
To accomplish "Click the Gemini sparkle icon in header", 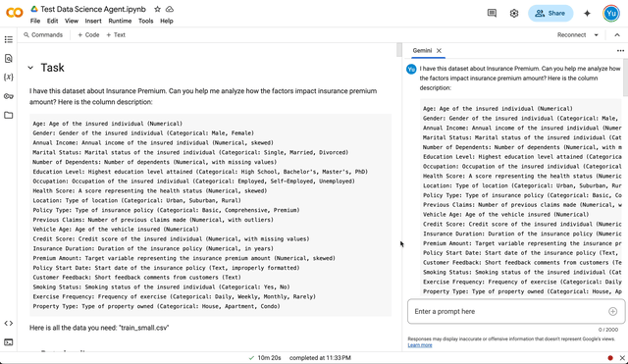I will coord(587,13).
